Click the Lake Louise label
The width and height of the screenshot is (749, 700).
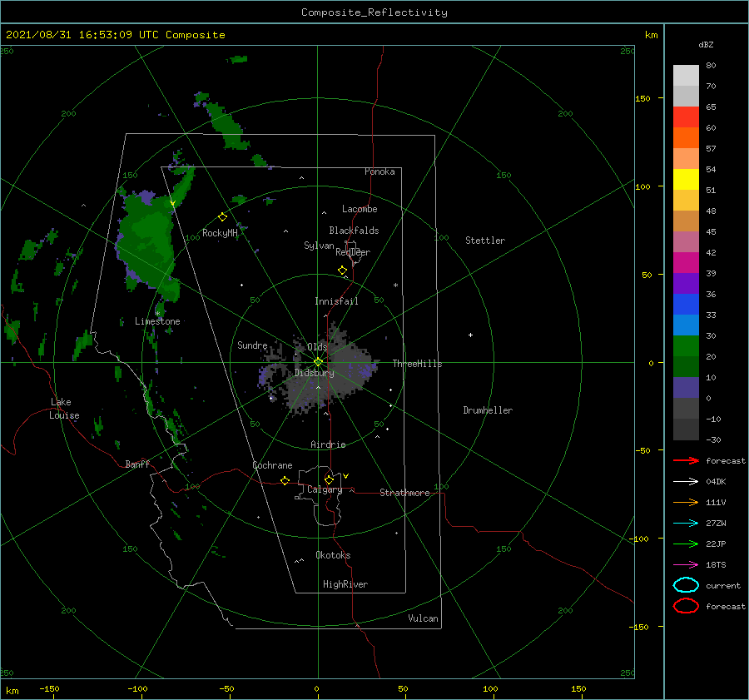tap(64, 409)
